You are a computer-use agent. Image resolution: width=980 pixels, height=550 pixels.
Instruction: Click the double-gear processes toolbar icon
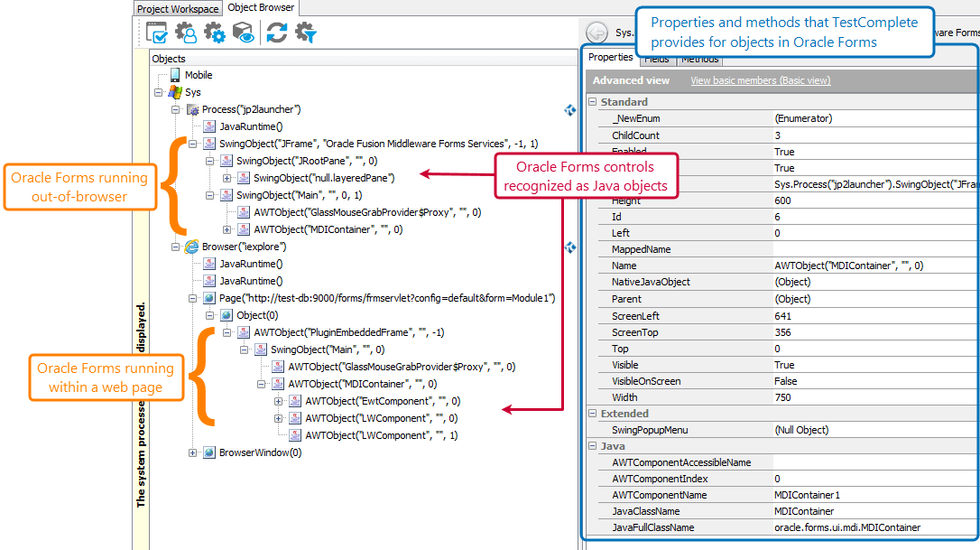click(215, 33)
